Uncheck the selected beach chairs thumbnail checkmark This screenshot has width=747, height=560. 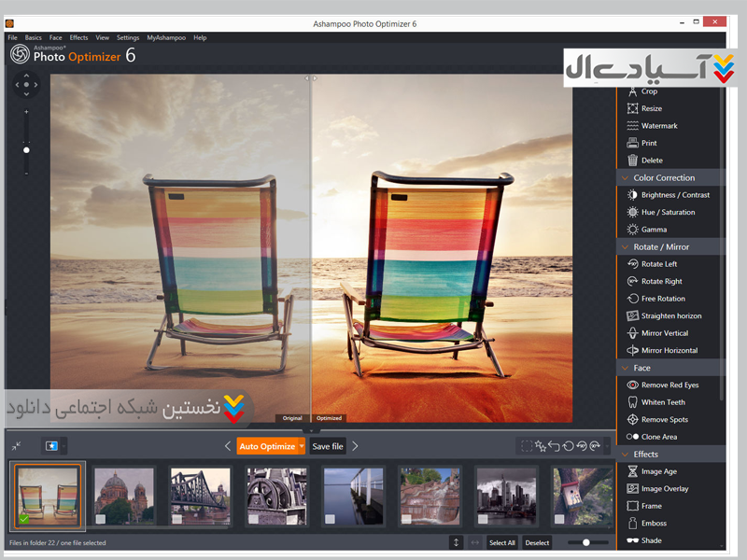point(24,519)
